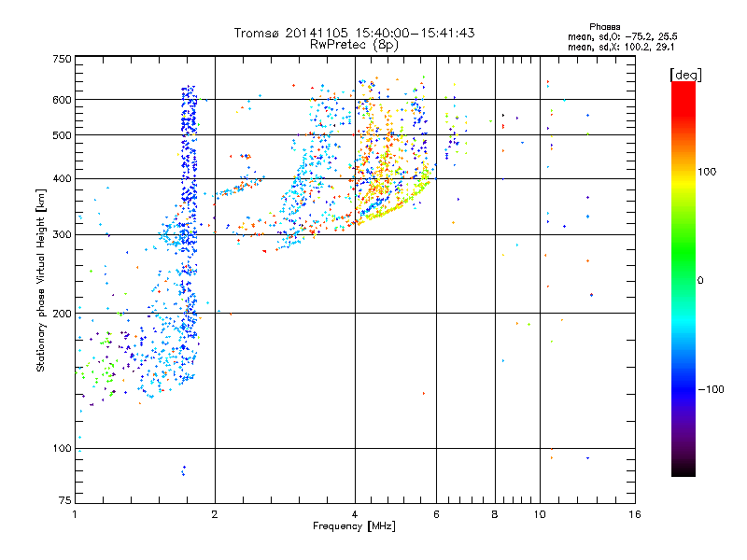Click the "Phases" heading at top right
This screenshot has width=747, height=560.
click(x=604, y=27)
